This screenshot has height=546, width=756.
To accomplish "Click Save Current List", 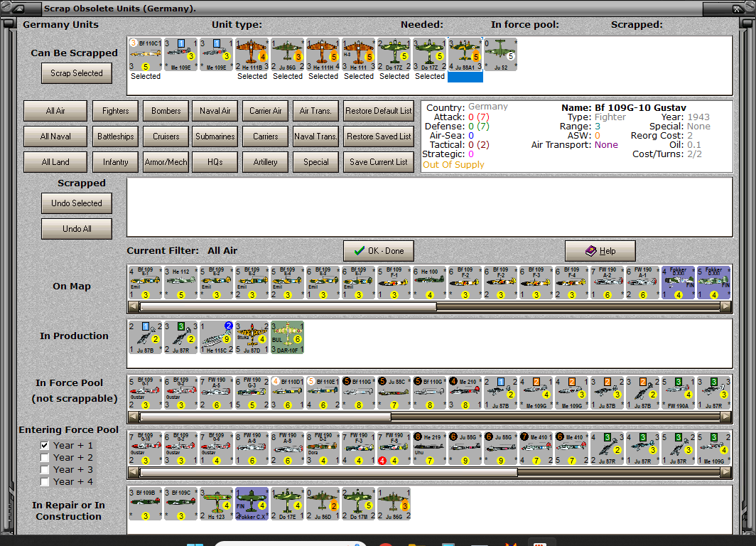I will (x=379, y=162).
